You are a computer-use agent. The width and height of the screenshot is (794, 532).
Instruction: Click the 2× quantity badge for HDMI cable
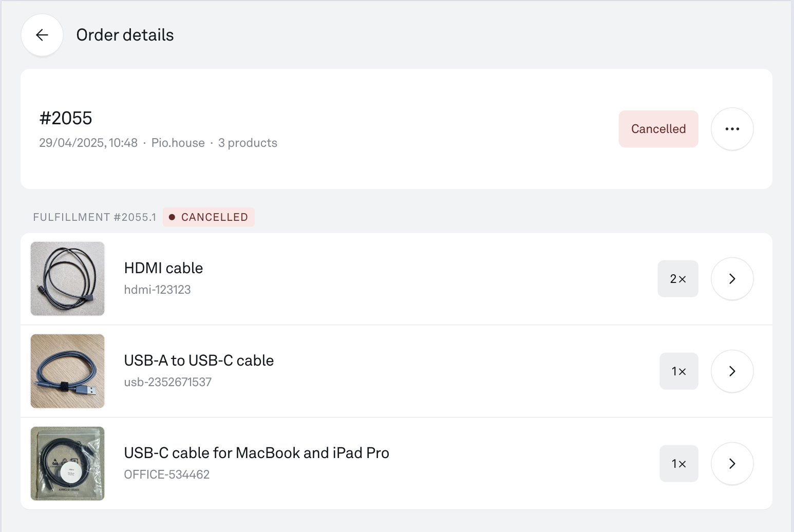click(678, 279)
